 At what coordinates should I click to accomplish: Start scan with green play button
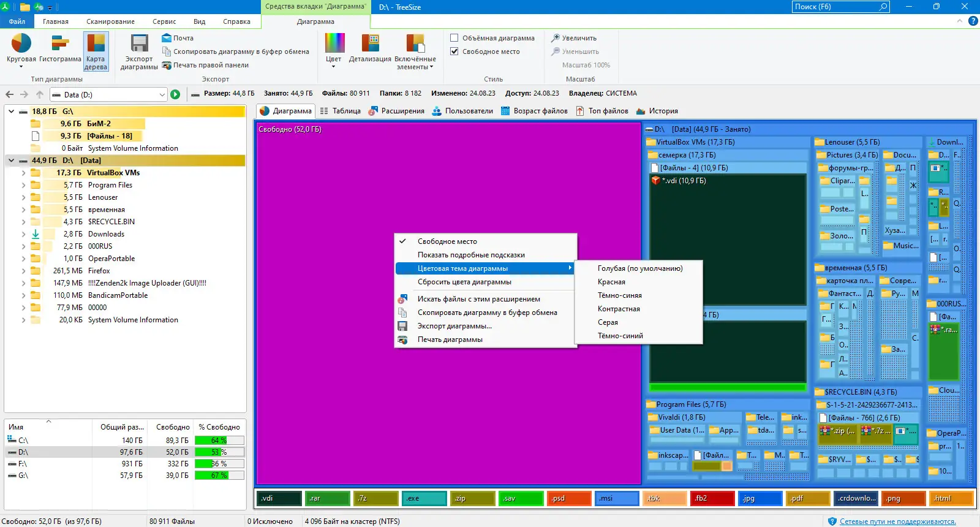(175, 94)
